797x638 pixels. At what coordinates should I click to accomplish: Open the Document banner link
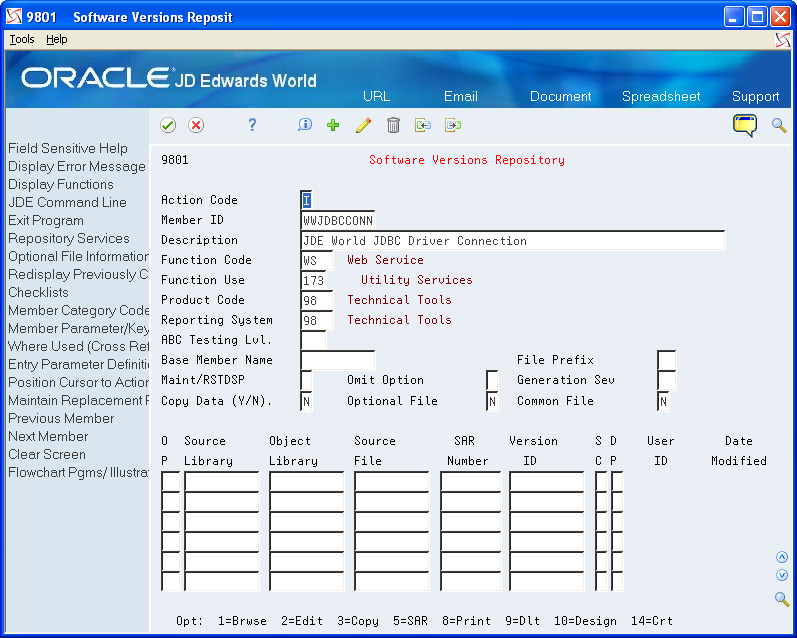560,96
